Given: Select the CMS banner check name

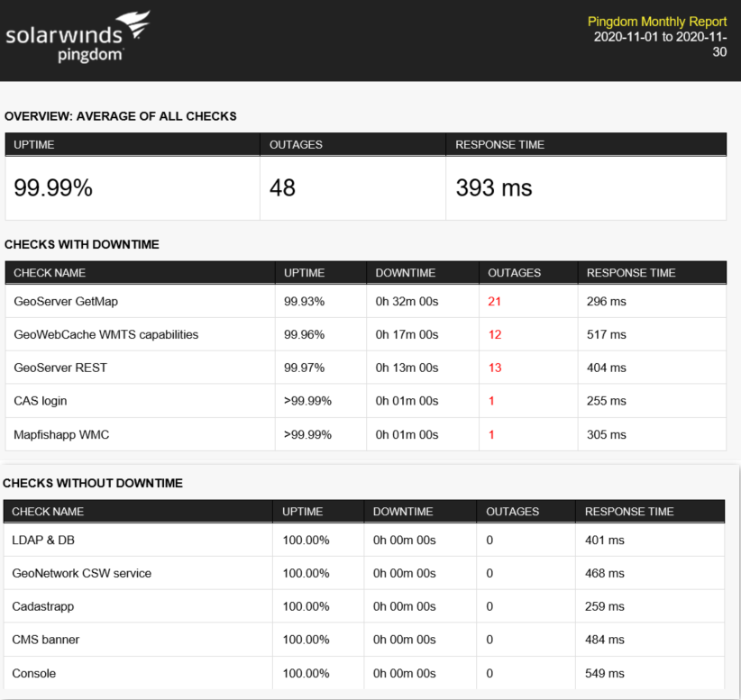Looking at the screenshot, I should (45, 640).
